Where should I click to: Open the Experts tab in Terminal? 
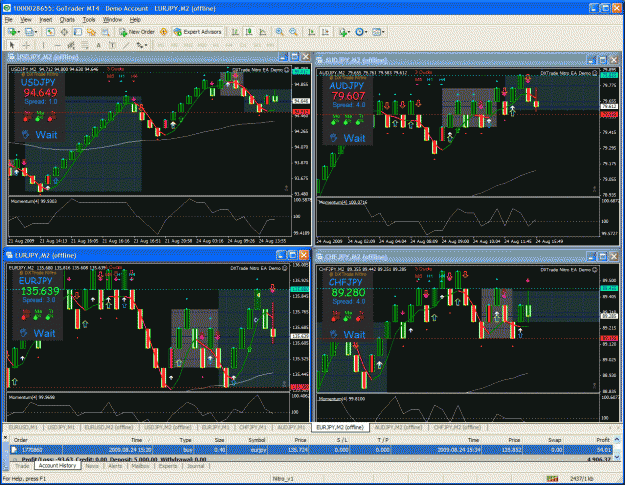pyautogui.click(x=168, y=466)
